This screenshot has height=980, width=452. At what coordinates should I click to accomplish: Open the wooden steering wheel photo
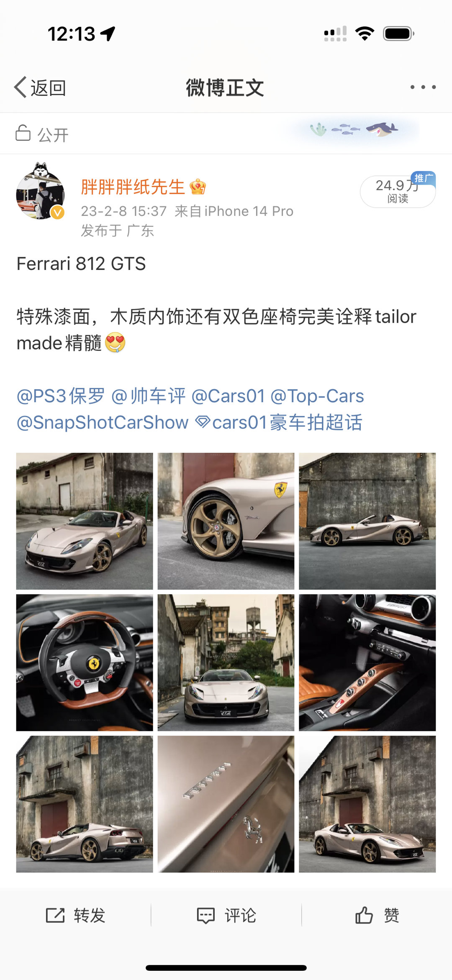coord(85,662)
